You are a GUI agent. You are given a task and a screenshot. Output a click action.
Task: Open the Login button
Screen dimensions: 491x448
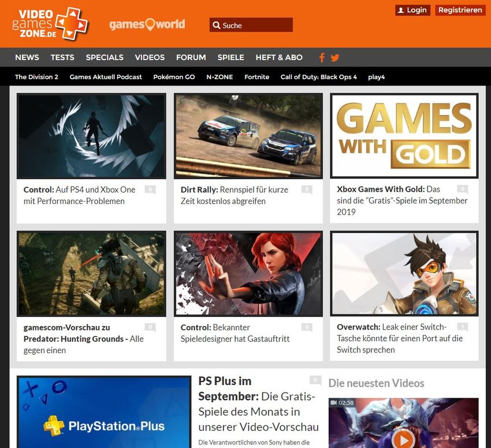click(x=412, y=10)
